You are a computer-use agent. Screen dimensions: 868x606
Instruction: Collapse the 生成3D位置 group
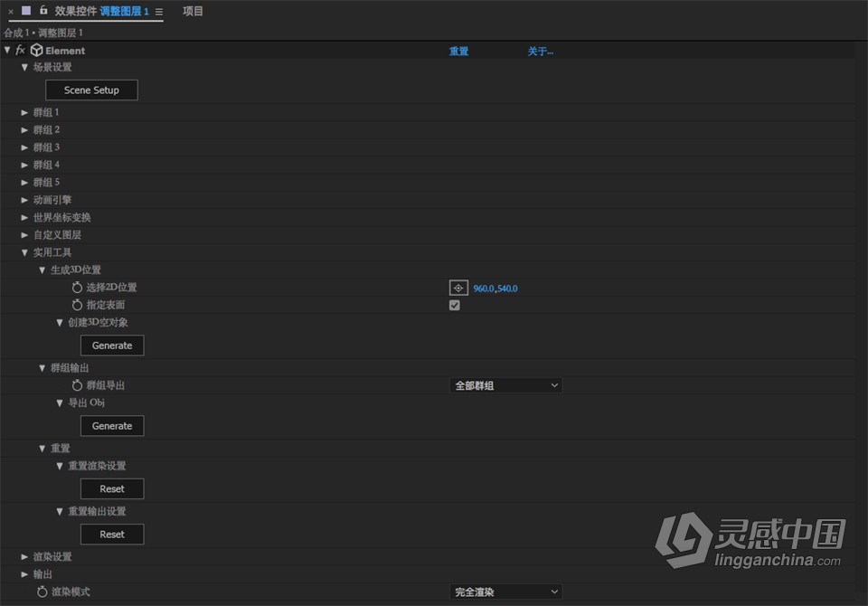42,270
